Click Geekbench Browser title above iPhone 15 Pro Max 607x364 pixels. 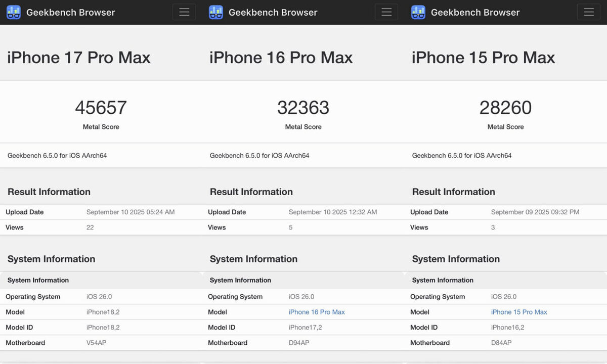point(475,12)
